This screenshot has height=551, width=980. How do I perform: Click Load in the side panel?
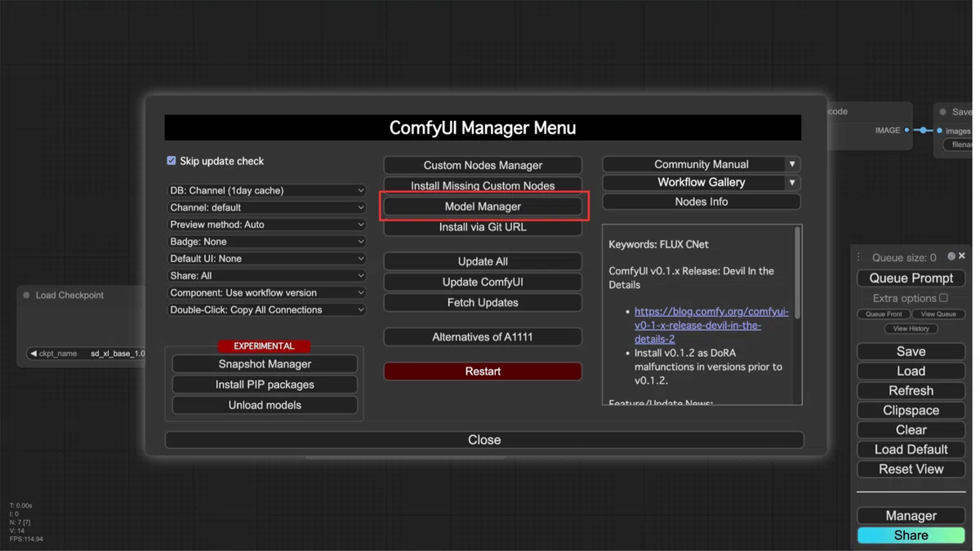(x=911, y=371)
